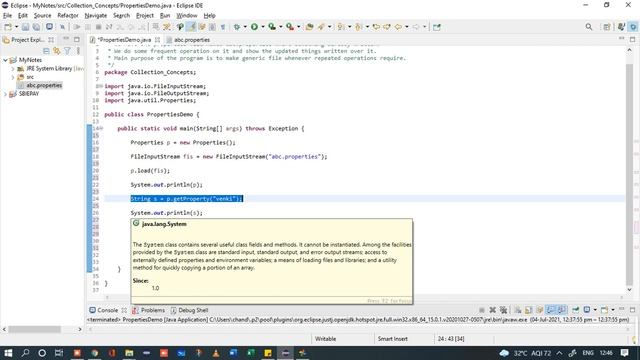The width and height of the screenshot is (640, 360).
Task: Switch to the abc.properties editor tab
Action: click(188, 40)
